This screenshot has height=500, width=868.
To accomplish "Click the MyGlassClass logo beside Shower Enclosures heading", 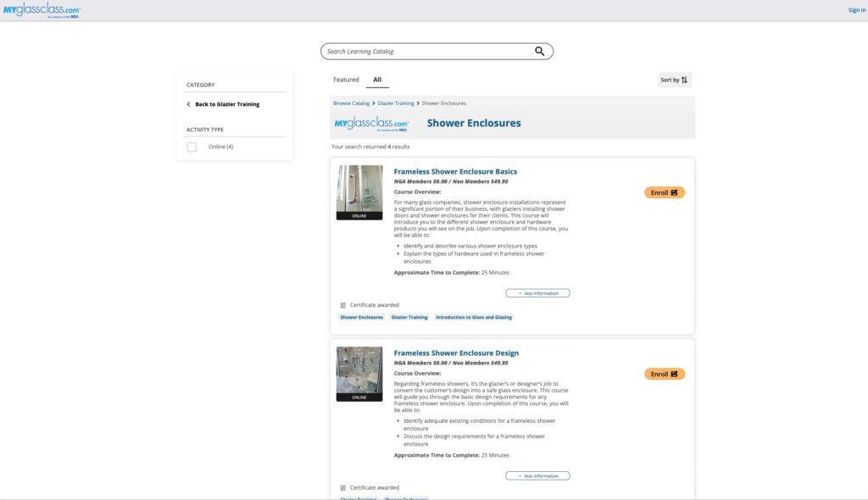I will click(371, 124).
